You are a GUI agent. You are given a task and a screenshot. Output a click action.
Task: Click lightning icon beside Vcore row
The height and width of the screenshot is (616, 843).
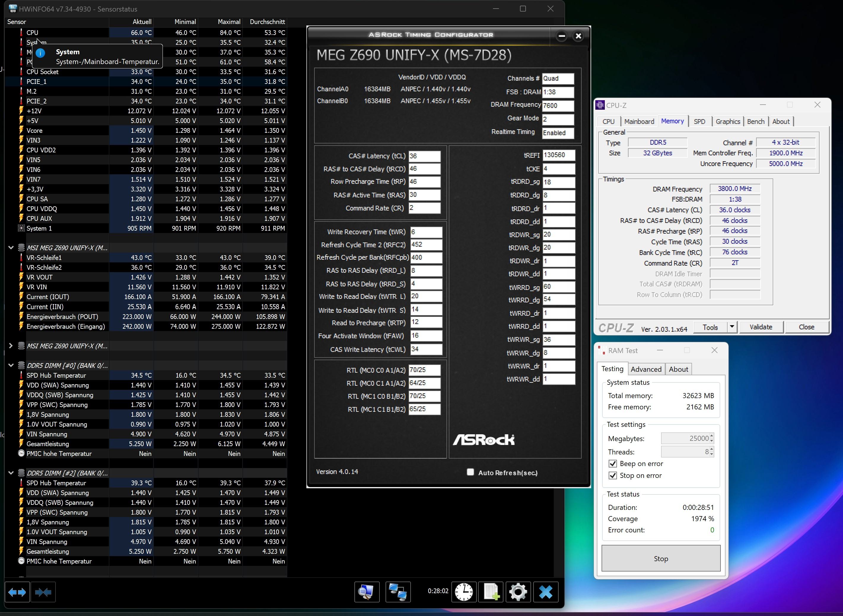click(21, 130)
